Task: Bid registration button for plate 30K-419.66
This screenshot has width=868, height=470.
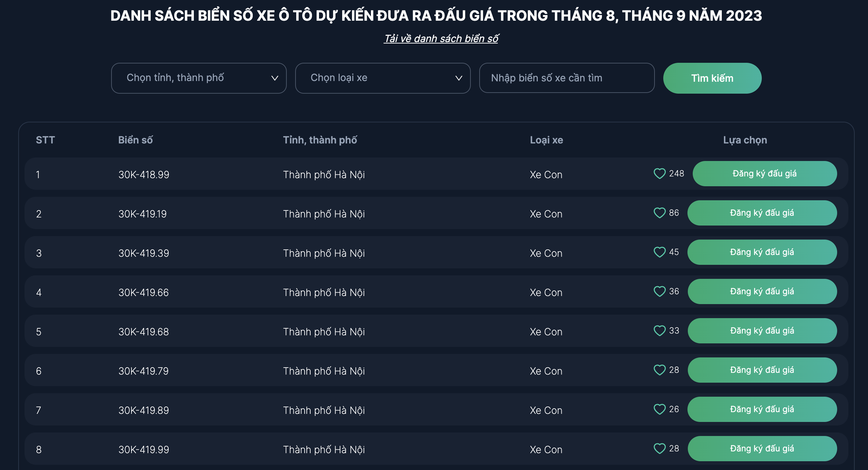Action: [762, 291]
